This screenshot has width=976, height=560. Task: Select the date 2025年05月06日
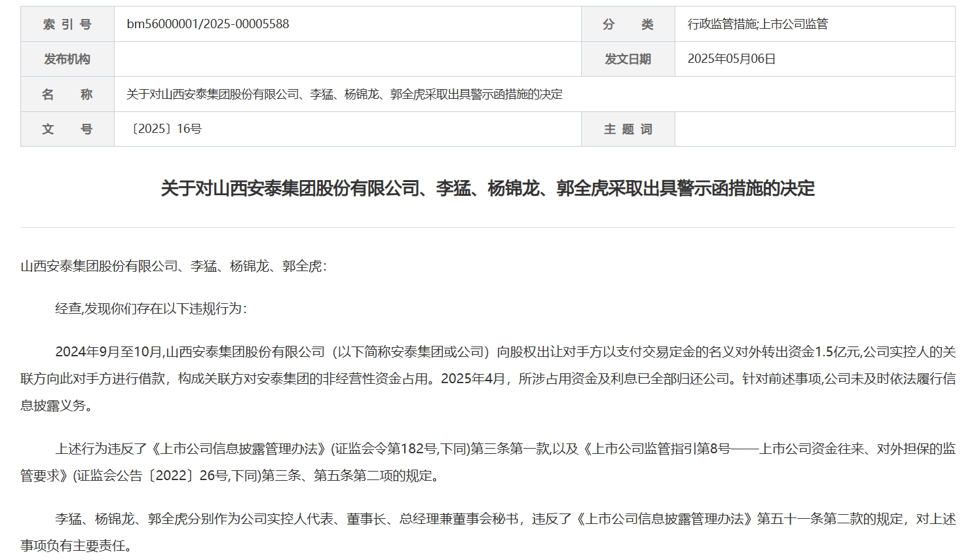(732, 59)
